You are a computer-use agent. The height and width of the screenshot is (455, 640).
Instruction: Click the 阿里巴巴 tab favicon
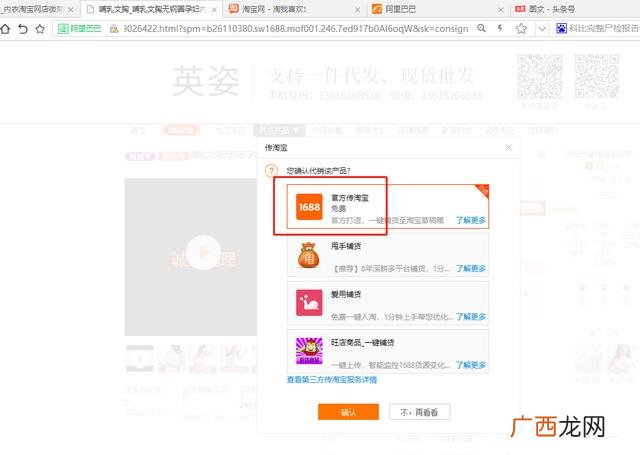[377, 9]
